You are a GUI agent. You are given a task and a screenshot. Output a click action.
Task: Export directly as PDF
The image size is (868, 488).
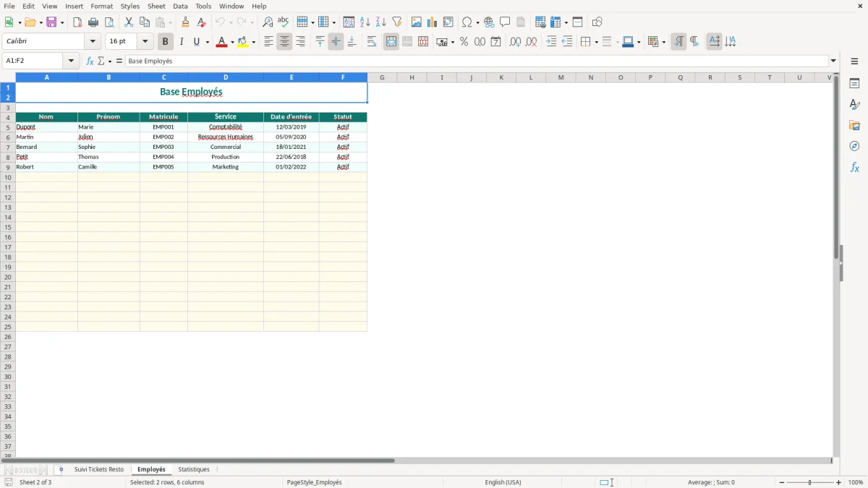(77, 22)
